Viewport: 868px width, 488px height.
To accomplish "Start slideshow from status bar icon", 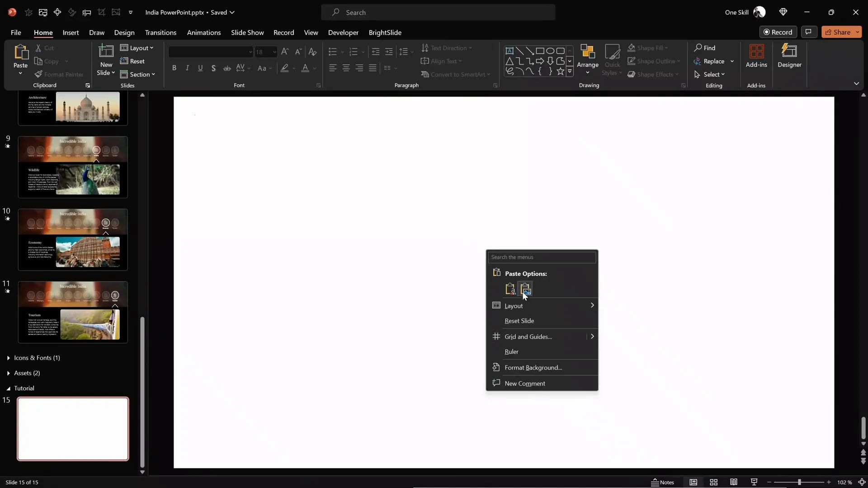I will pyautogui.click(x=754, y=482).
